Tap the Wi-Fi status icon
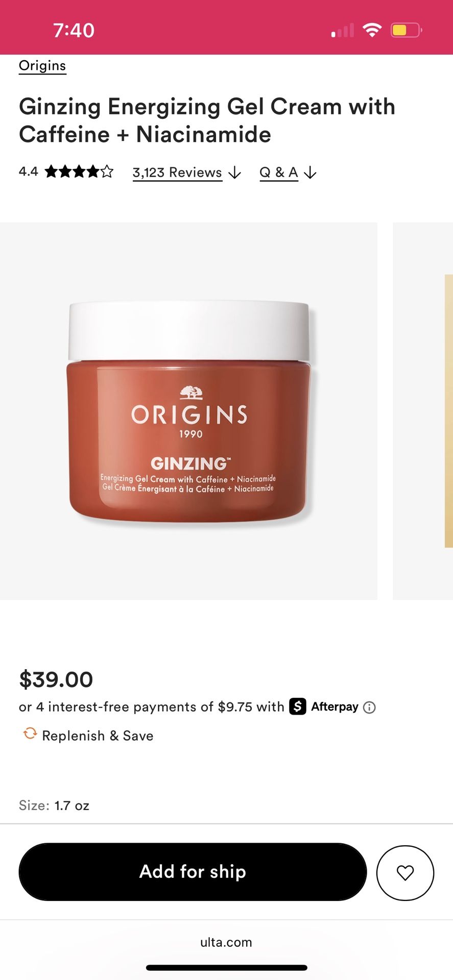453x980 pixels. (x=372, y=30)
